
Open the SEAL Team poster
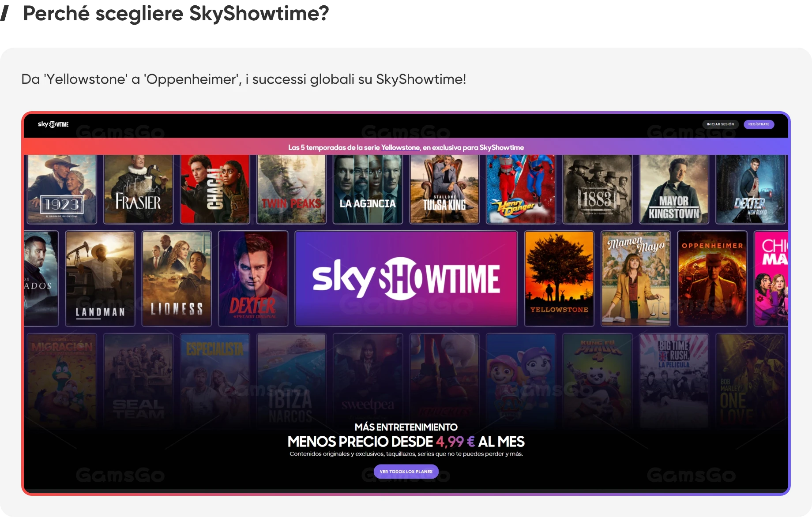138,380
